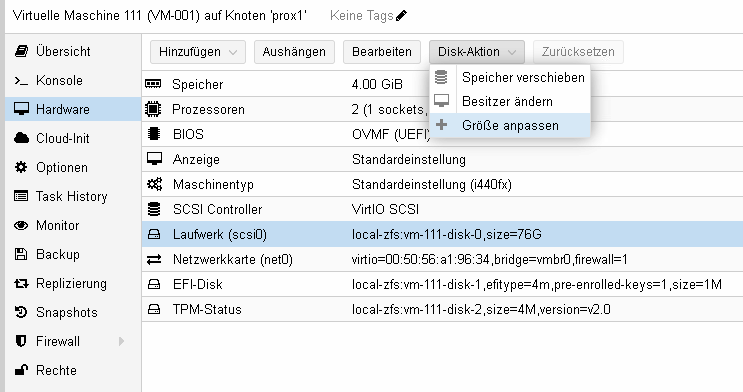Screen dimensions: 743x392
Task: Click the TPM-Status disk icon
Action: [154, 310]
